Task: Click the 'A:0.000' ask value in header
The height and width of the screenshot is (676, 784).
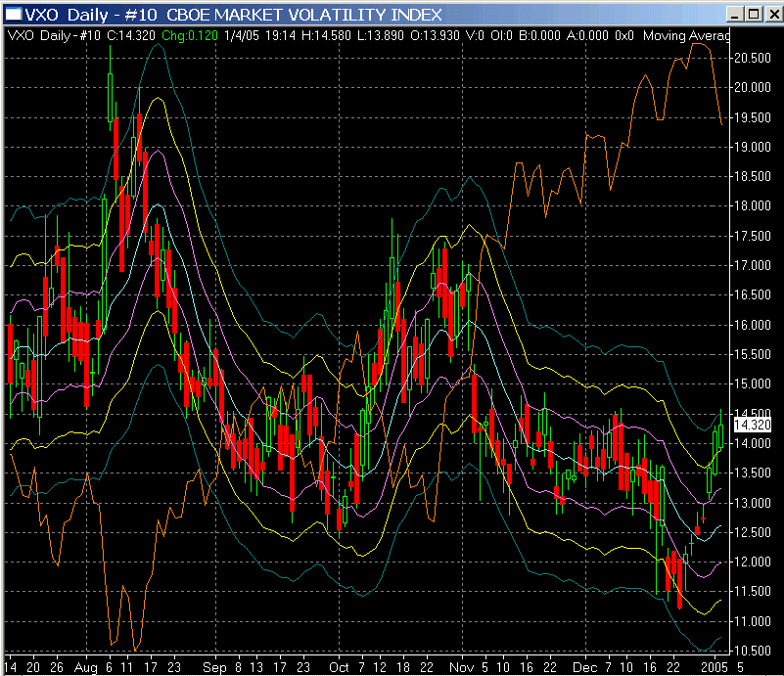Action: (587, 35)
